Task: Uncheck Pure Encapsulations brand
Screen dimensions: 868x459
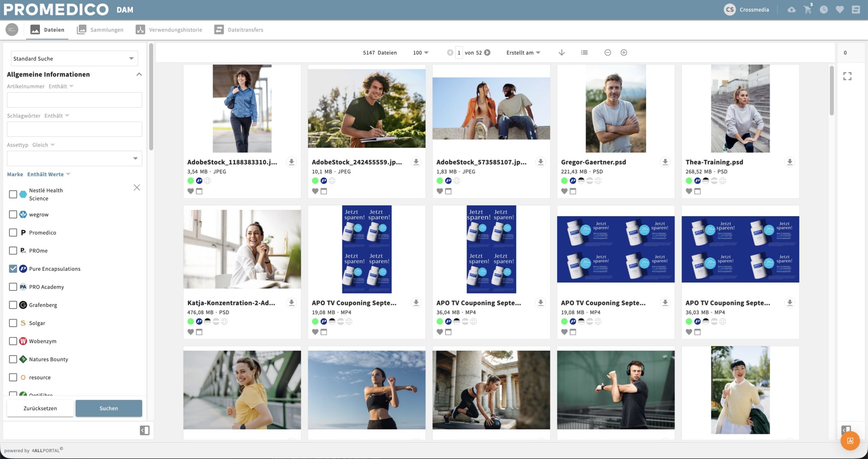Action: coord(13,269)
